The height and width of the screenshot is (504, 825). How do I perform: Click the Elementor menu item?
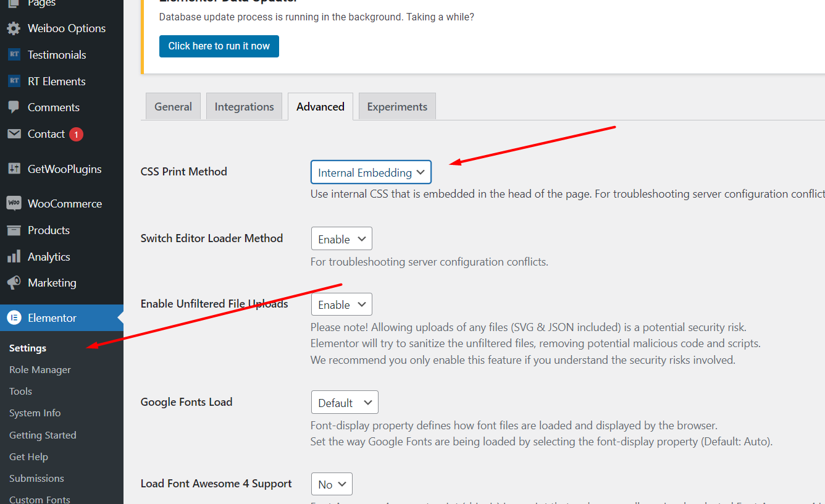point(62,318)
